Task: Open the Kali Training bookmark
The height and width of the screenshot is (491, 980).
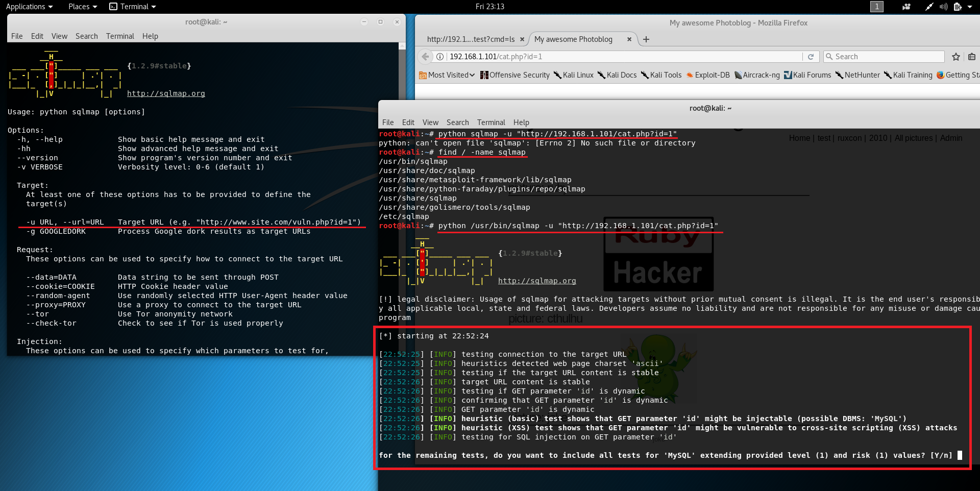Action: 908,75
